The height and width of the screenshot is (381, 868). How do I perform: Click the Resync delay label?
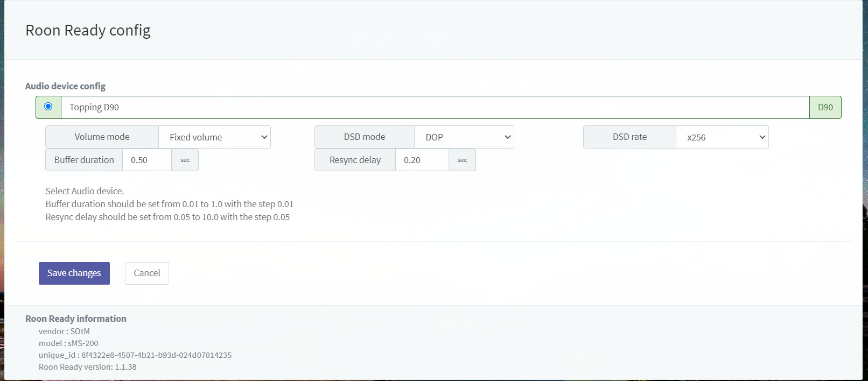[355, 160]
